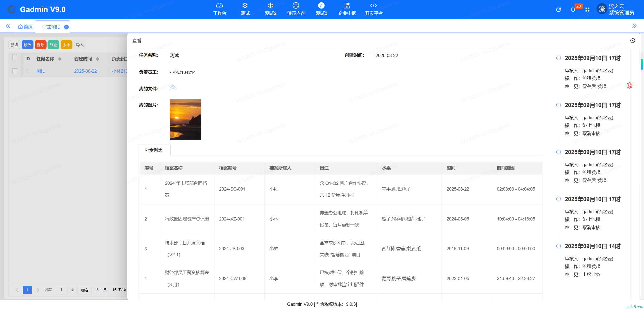The image size is (644, 309).
Task: Click the double-right chevron for tab overflow
Action: pyautogui.click(x=634, y=26)
